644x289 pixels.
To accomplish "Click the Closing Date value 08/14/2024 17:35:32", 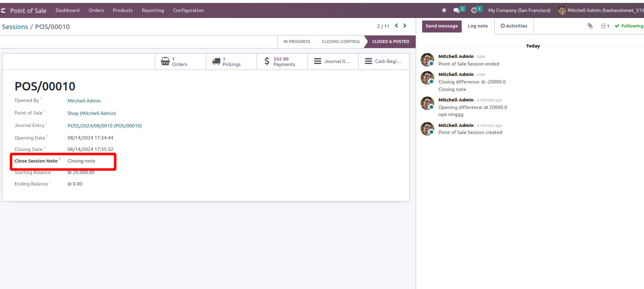I will click(90, 149).
